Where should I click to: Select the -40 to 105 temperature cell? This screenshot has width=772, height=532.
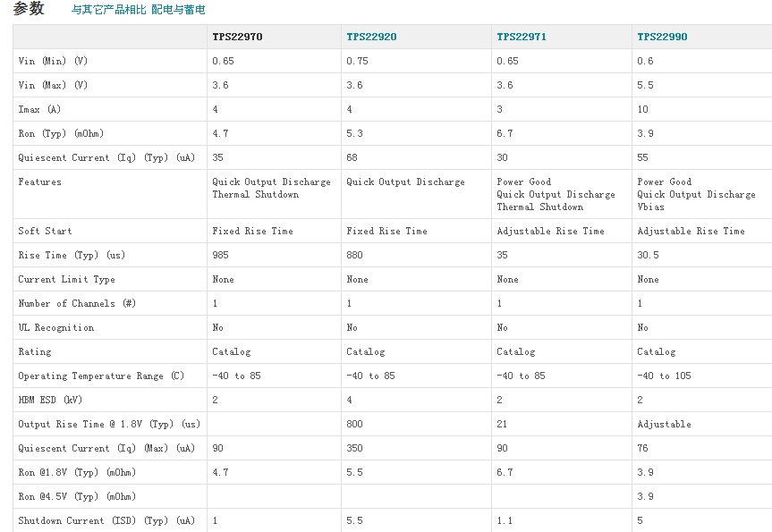[664, 376]
